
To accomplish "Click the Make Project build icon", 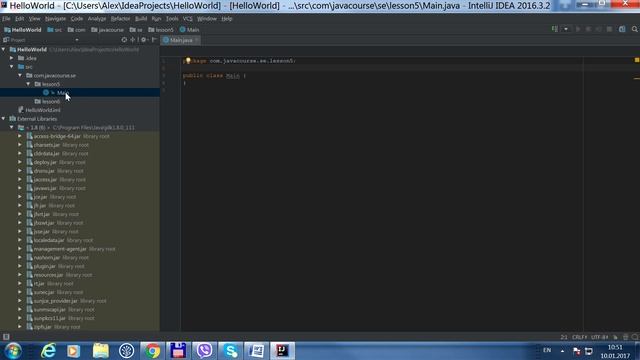I will coord(555,29).
